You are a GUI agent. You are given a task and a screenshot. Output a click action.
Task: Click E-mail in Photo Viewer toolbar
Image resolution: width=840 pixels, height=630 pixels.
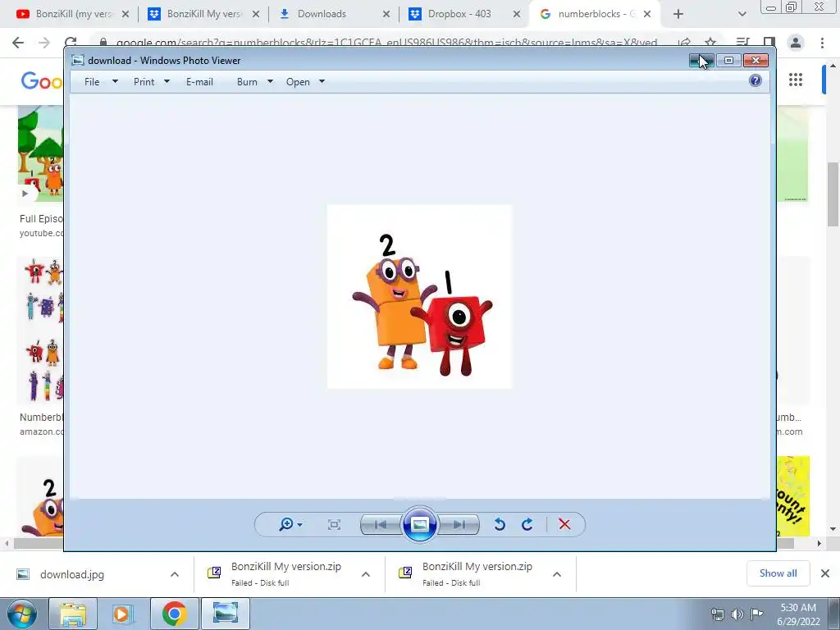[x=199, y=82]
